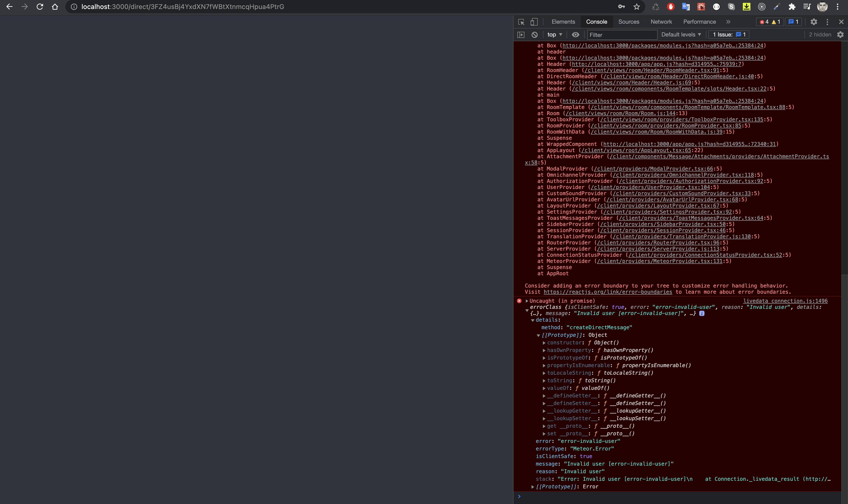Reload the page with refresh icon
The image size is (848, 504).
(40, 7)
